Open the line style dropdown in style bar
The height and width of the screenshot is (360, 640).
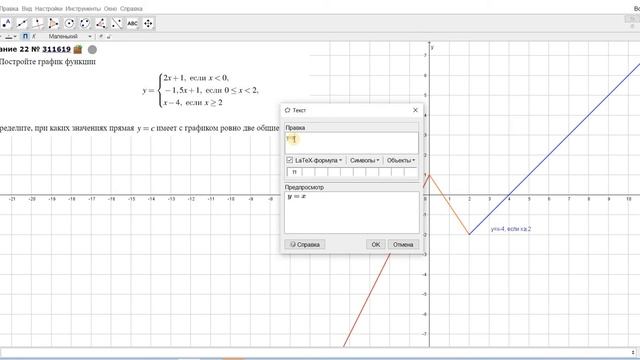(x=11, y=36)
